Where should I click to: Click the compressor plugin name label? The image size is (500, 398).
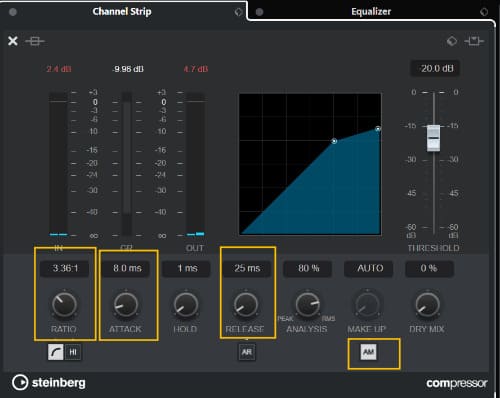point(457,383)
